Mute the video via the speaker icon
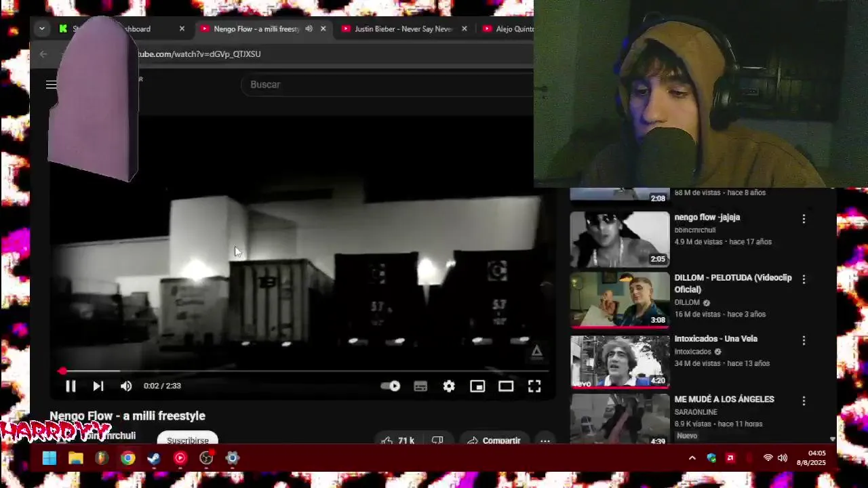This screenshot has height=488, width=868. click(126, 386)
